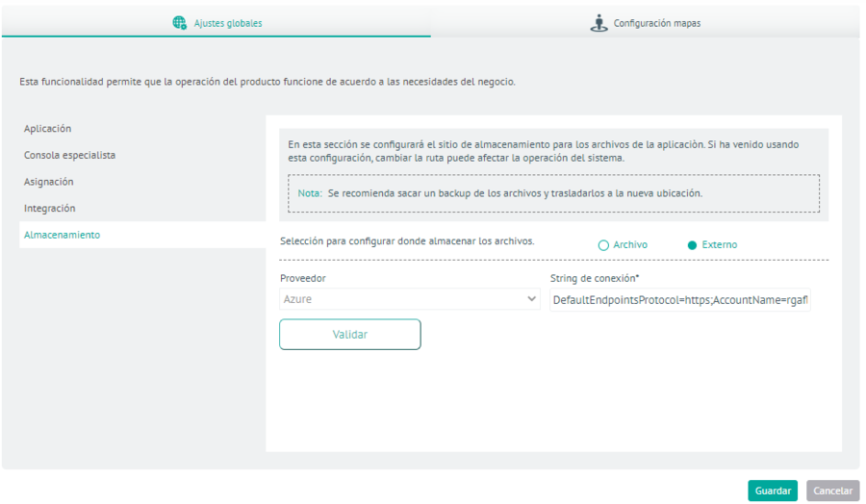The width and height of the screenshot is (866, 504).
Task: Open Consola especialista section
Action: [x=69, y=155]
